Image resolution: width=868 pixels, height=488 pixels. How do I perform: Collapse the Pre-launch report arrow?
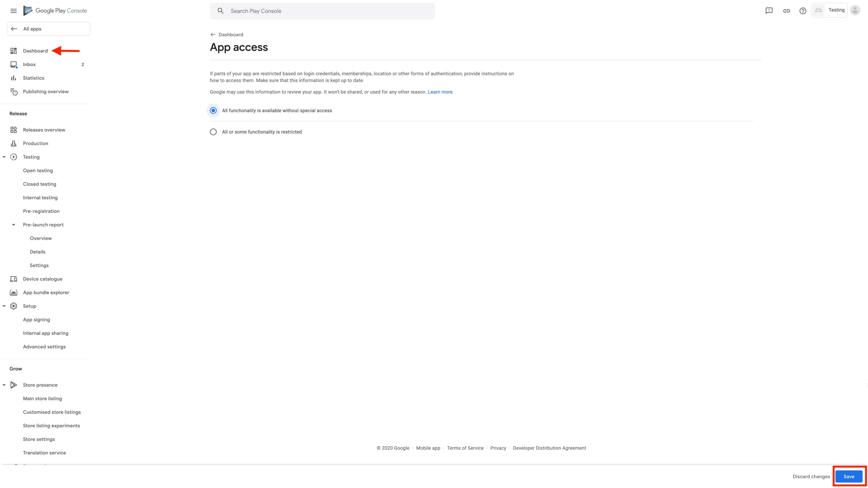tap(14, 225)
